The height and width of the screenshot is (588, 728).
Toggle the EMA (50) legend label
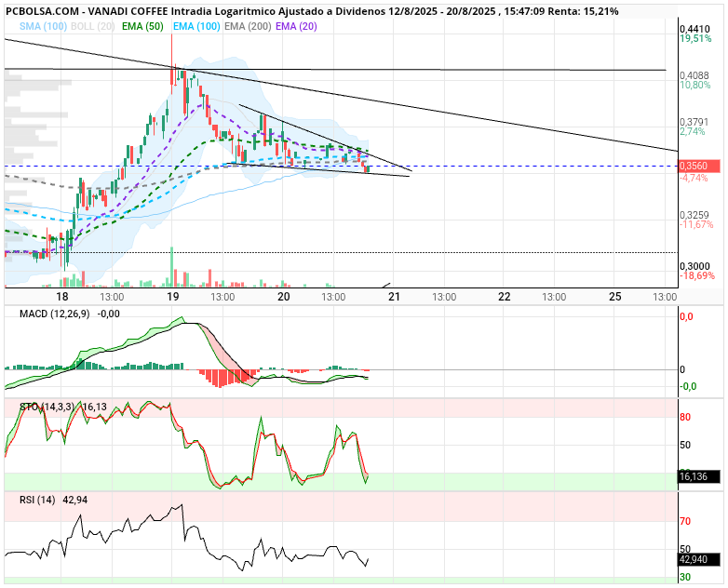coord(142,26)
